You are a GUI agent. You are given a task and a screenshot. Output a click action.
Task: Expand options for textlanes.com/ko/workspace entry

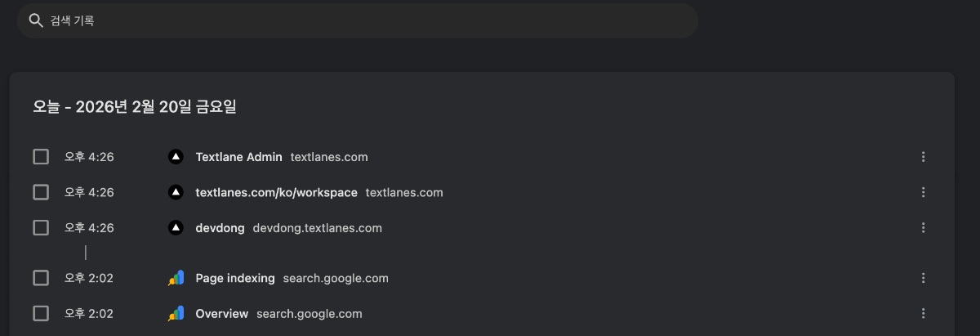(923, 192)
